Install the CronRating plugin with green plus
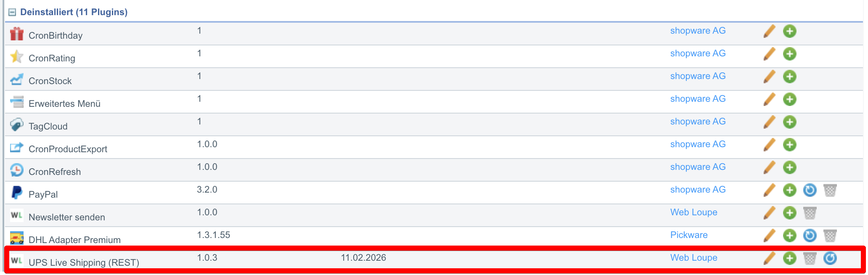The image size is (868, 275). click(x=789, y=54)
